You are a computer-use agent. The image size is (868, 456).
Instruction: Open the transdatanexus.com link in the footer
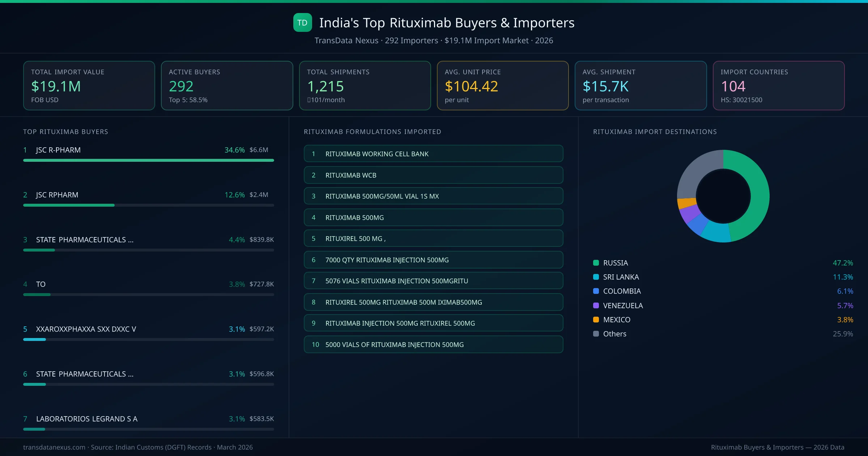click(x=54, y=447)
